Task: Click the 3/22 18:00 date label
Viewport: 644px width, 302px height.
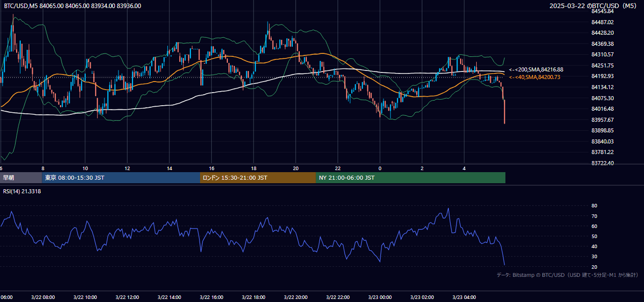Action: click(253, 297)
